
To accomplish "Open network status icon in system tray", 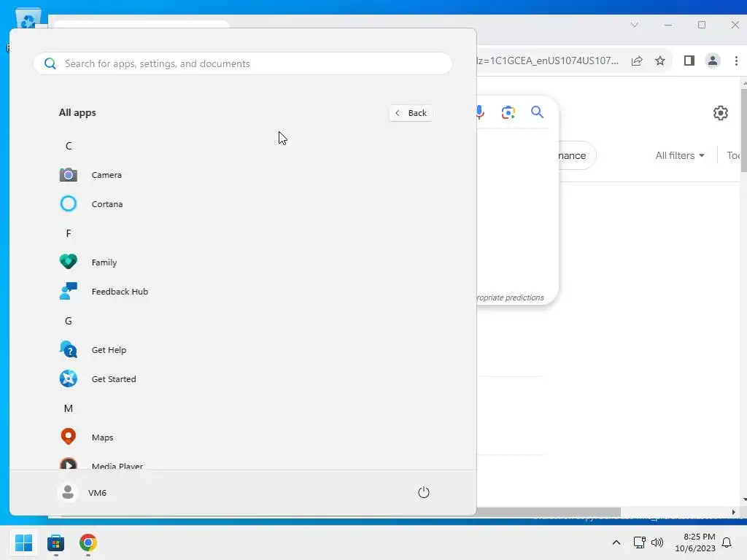I will pos(639,542).
